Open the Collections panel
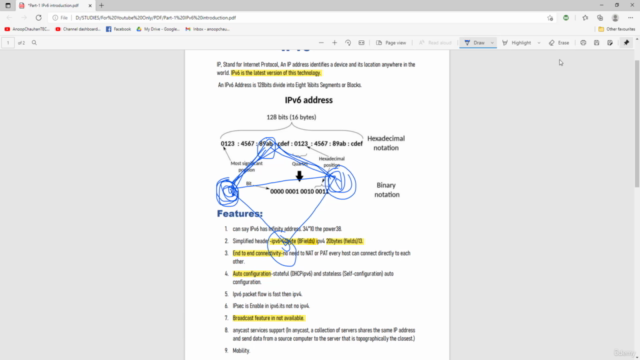640x360 pixels. pos(600,18)
